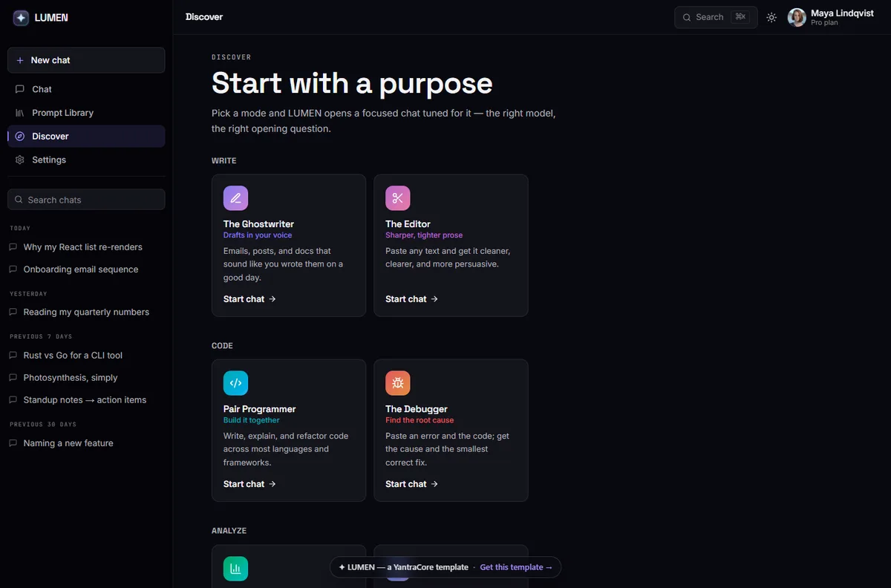
Task: Open Settings from the sidebar
Action: click(86, 160)
